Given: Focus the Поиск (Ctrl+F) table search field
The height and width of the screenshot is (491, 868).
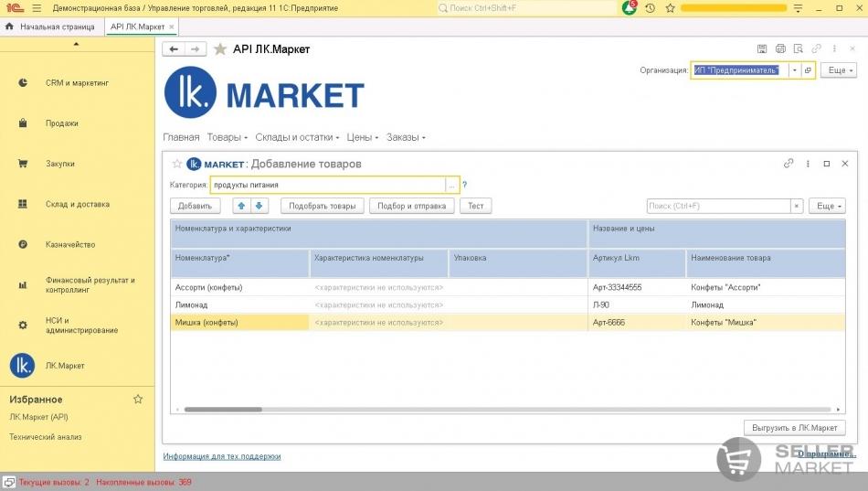Looking at the screenshot, I should (718, 206).
